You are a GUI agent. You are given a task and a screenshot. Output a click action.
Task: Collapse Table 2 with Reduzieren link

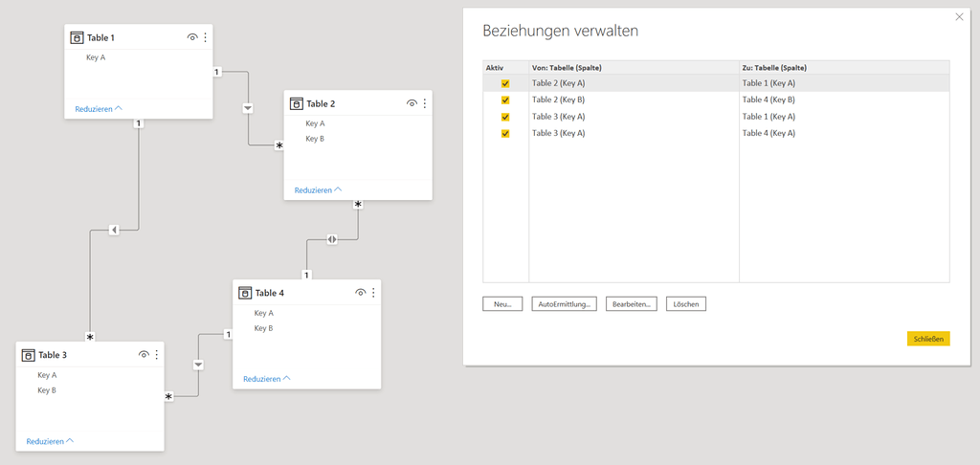[x=318, y=190]
